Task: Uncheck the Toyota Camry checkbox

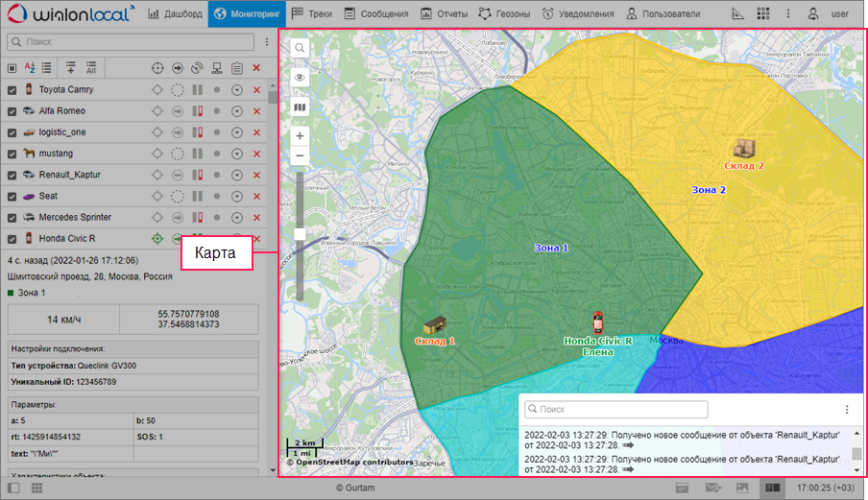Action: click(x=12, y=90)
